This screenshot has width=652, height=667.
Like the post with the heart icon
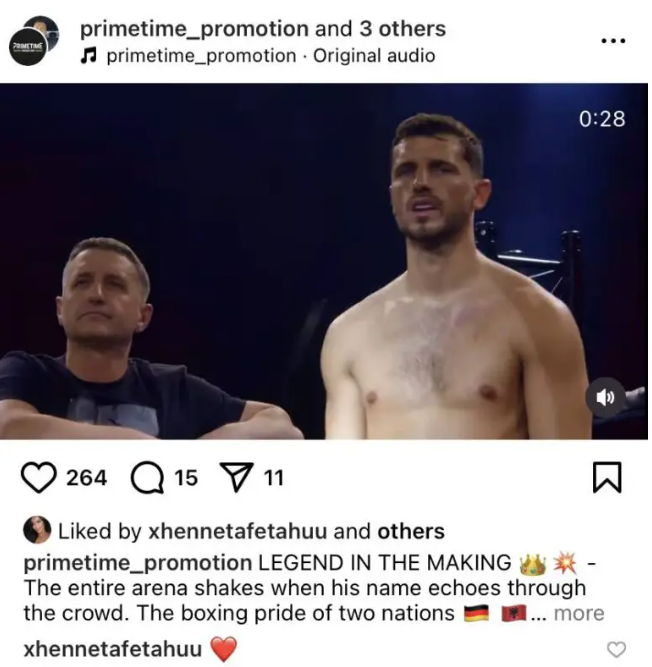(38, 477)
